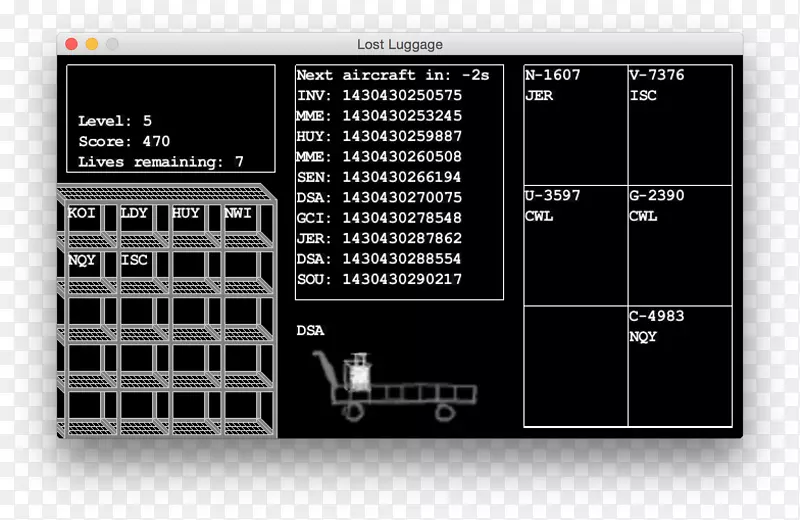Select the SEN schedule entry
The width and height of the screenshot is (800, 520).
[x=379, y=177]
